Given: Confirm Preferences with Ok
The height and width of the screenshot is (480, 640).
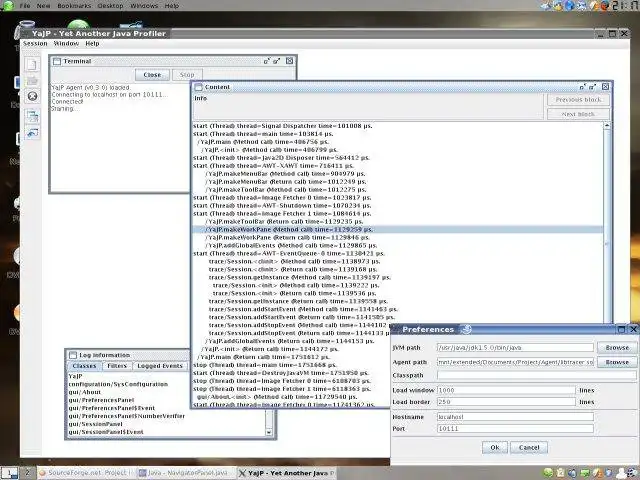Looking at the screenshot, I should [x=495, y=448].
